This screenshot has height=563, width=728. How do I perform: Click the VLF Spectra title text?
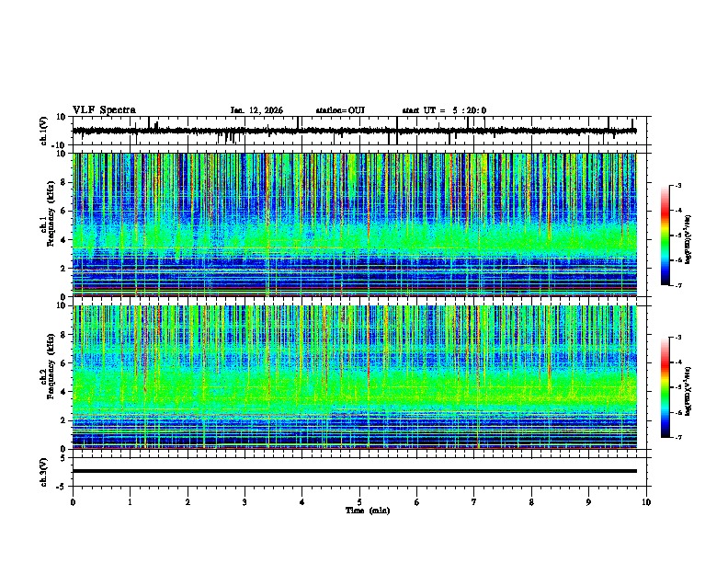(104, 110)
